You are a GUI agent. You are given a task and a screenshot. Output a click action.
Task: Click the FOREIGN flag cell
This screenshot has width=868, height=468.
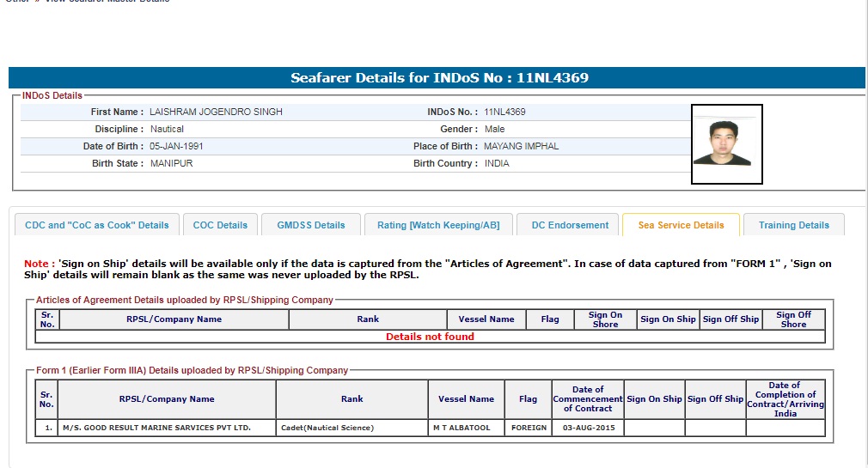coord(529,428)
